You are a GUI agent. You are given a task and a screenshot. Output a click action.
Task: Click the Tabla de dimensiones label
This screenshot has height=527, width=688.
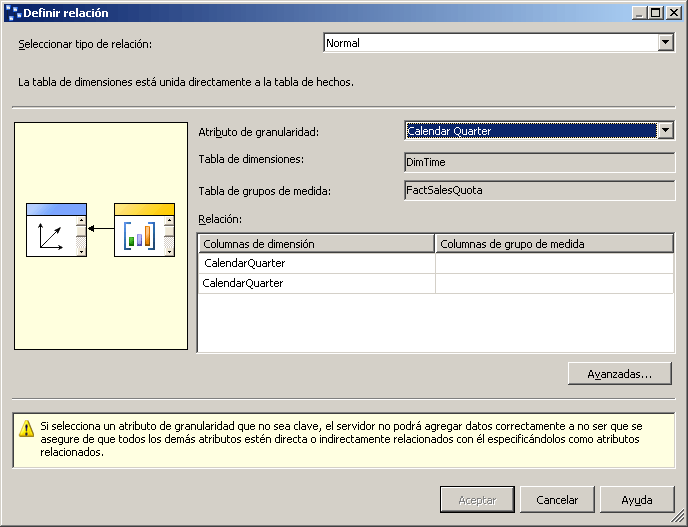251,159
